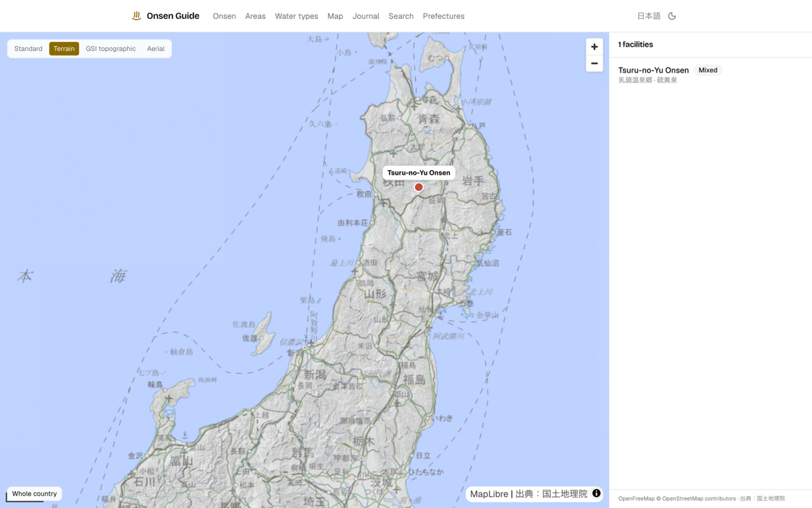This screenshot has height=508, width=812.
Task: Switch language to 日本語
Action: (649, 16)
